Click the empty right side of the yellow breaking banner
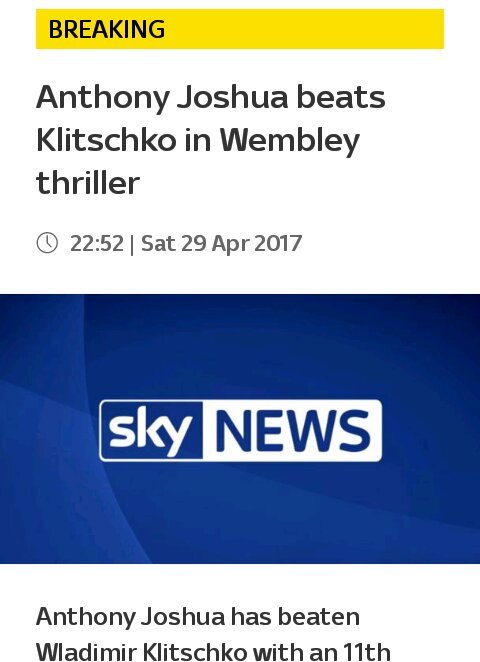This screenshot has width=480, height=662. click(x=304, y=29)
